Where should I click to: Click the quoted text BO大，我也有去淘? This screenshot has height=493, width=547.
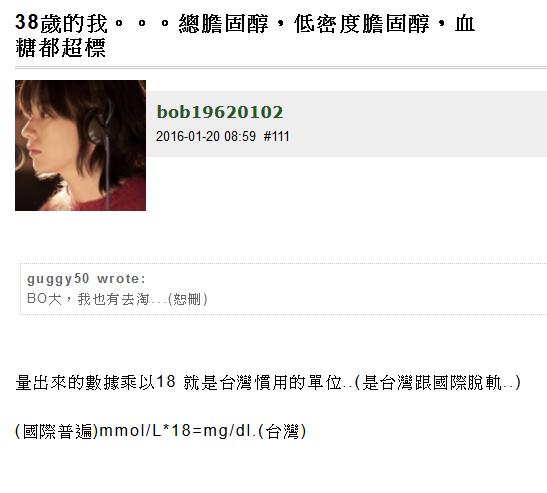point(88,299)
